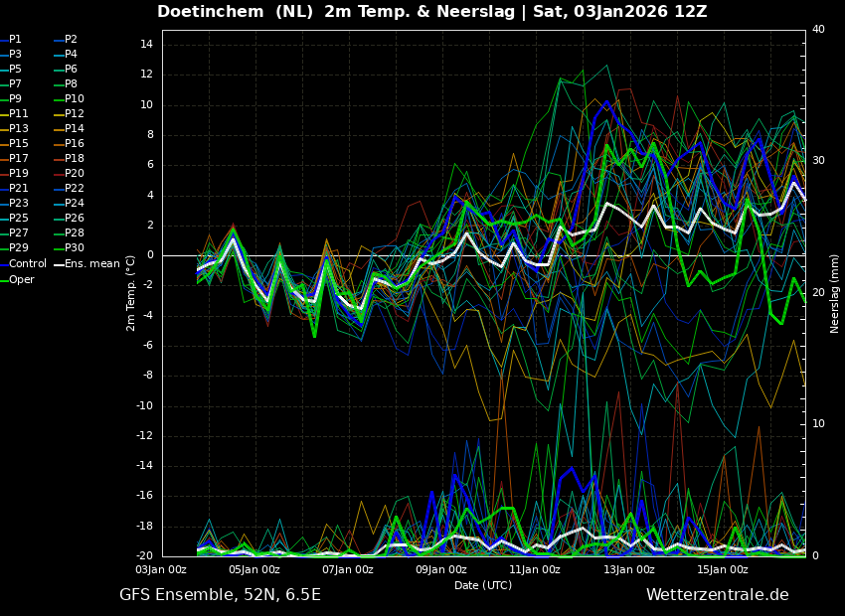The image size is (845, 616).
Task: Click the P25 legend entry
Action: [14, 218]
